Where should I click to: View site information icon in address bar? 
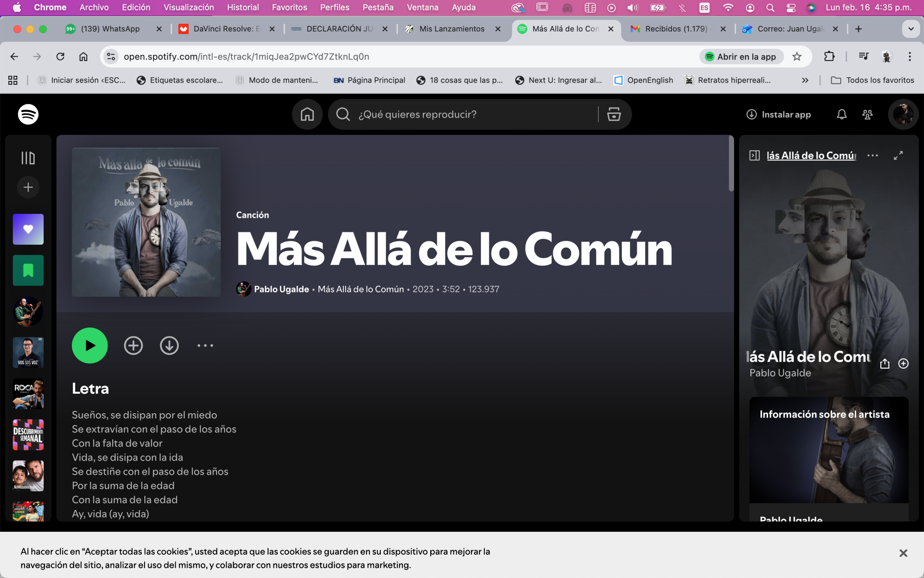(111, 57)
